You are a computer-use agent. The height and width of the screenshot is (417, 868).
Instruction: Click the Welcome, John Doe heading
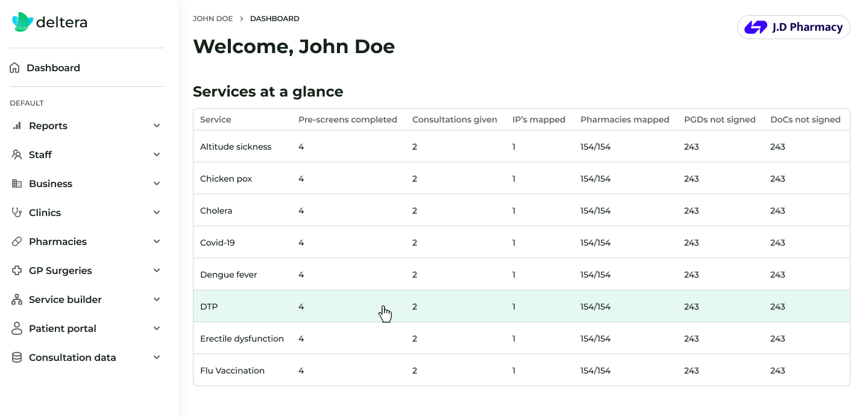coord(294,46)
